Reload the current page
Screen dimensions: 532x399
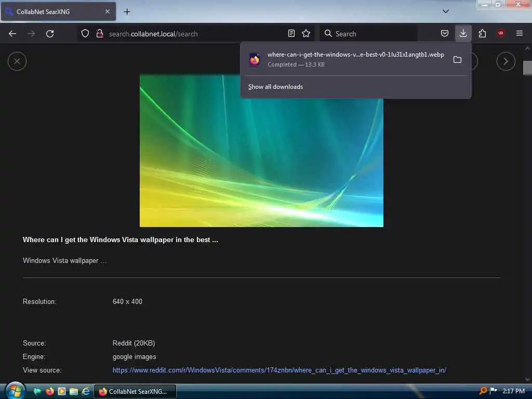tap(50, 34)
